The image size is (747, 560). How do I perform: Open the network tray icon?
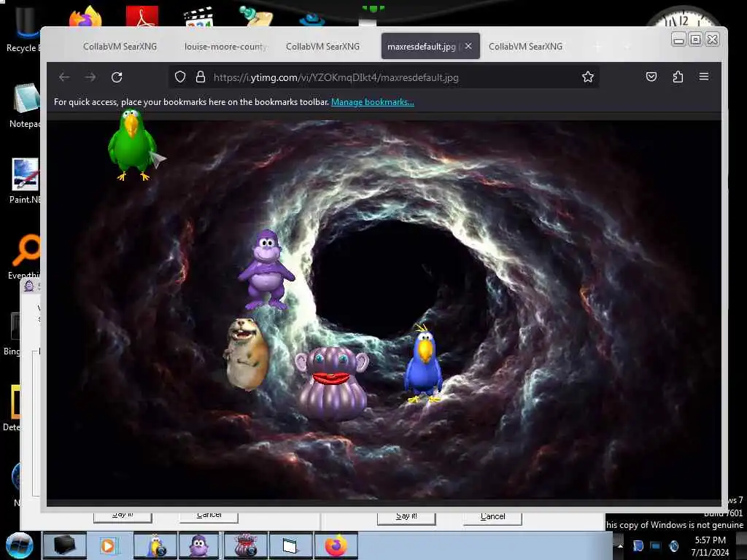pos(656,545)
